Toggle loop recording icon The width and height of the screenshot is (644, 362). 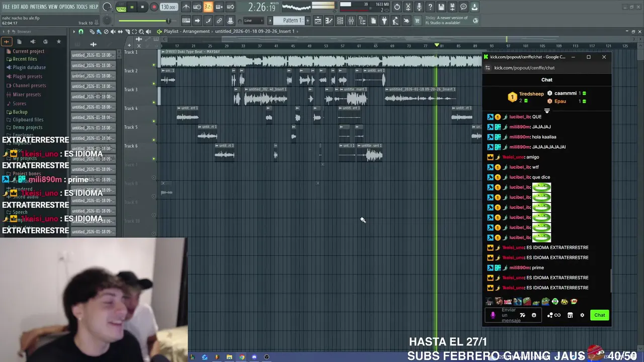(x=230, y=7)
